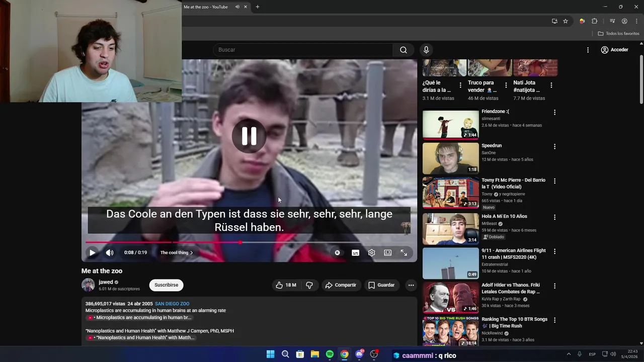Open the jawed channel name link
This screenshot has width=644, height=362.
click(106, 282)
